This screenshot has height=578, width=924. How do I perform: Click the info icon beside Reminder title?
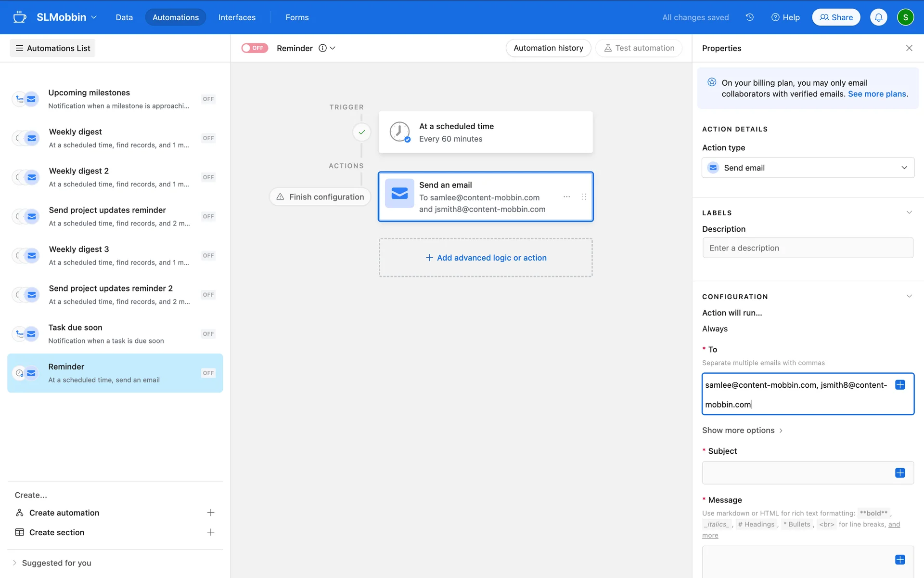click(322, 48)
